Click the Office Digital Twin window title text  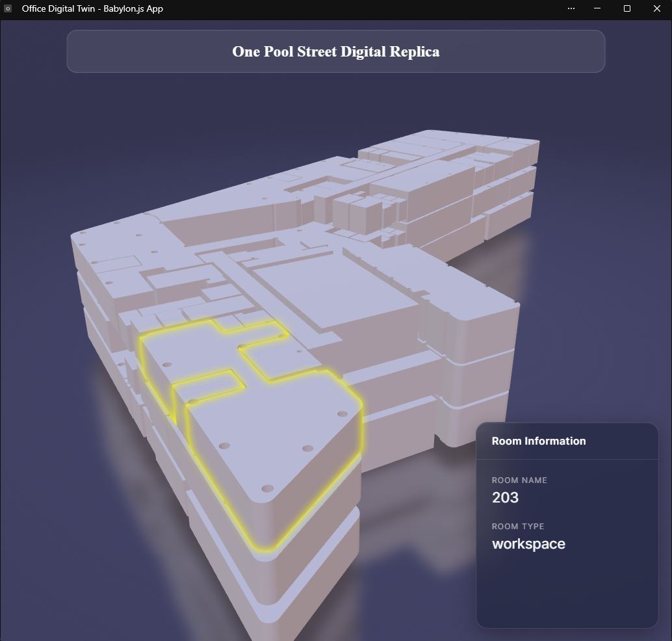point(92,8)
